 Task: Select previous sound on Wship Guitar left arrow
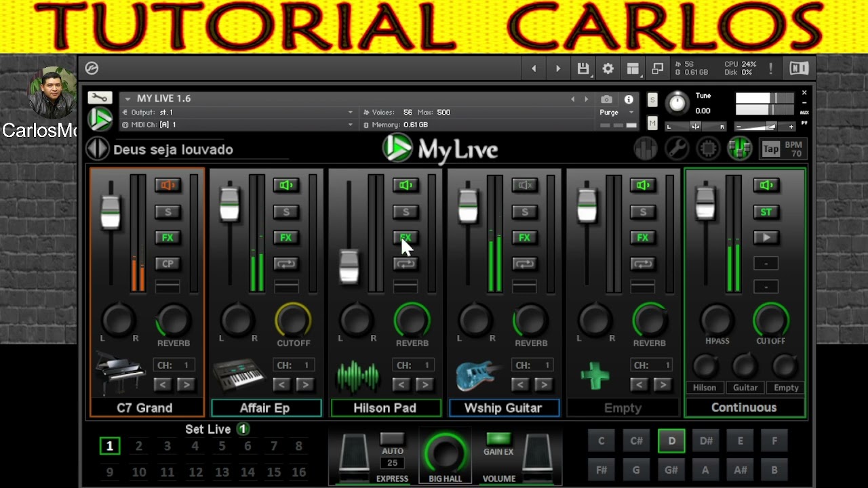(520, 384)
